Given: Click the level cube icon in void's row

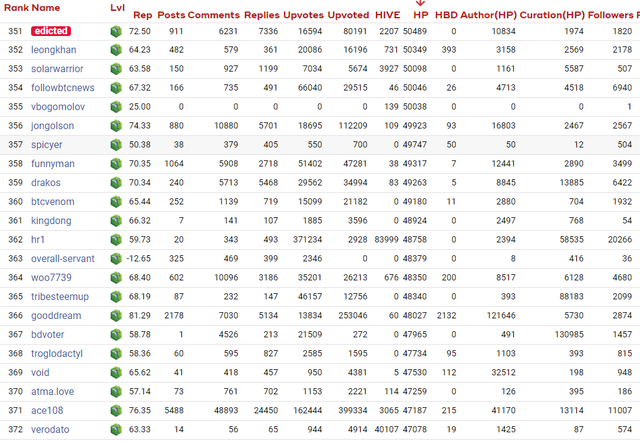Looking at the screenshot, I should (116, 372).
